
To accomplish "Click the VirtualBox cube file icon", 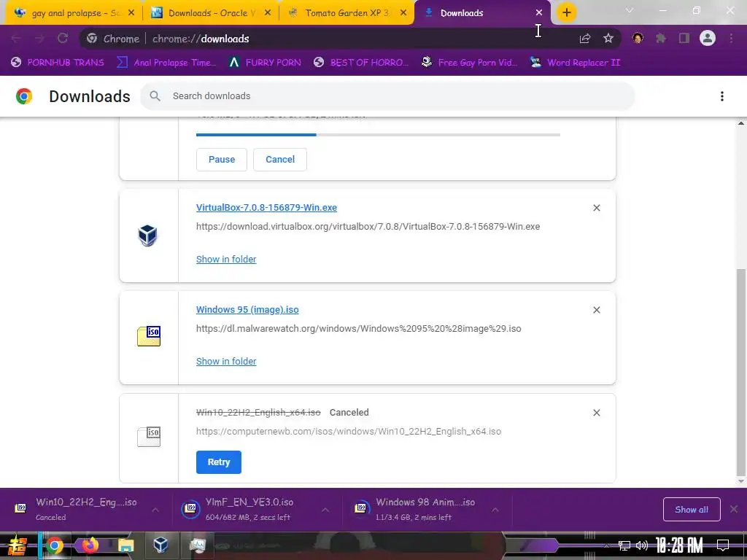I will tap(147, 236).
